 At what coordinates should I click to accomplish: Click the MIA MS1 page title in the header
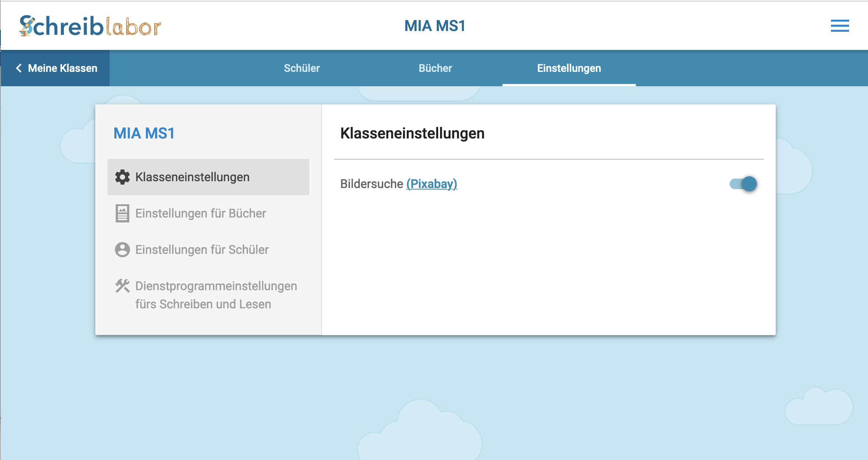click(435, 26)
